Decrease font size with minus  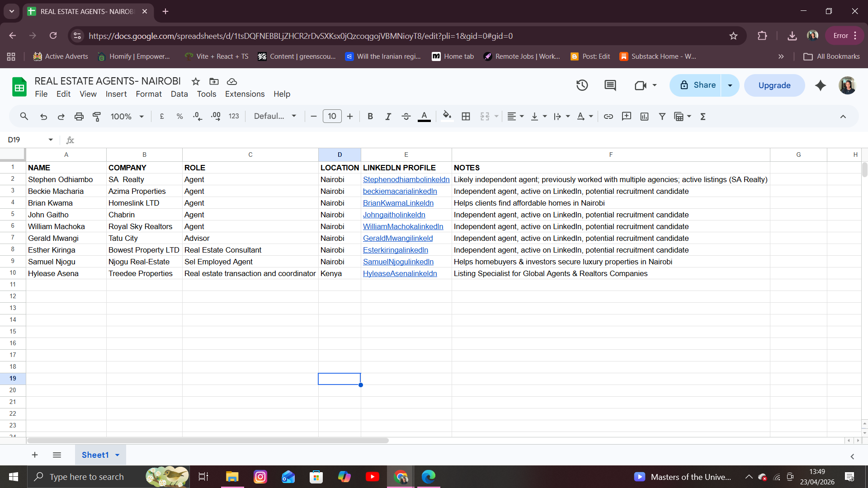(x=314, y=117)
